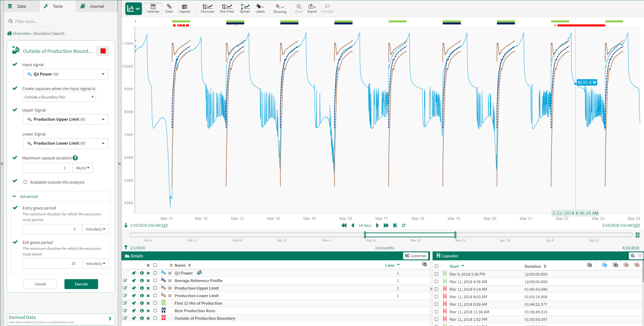This screenshot has width=644, height=326.
Task: Switch to the Journal tab
Action: pyautogui.click(x=96, y=6)
